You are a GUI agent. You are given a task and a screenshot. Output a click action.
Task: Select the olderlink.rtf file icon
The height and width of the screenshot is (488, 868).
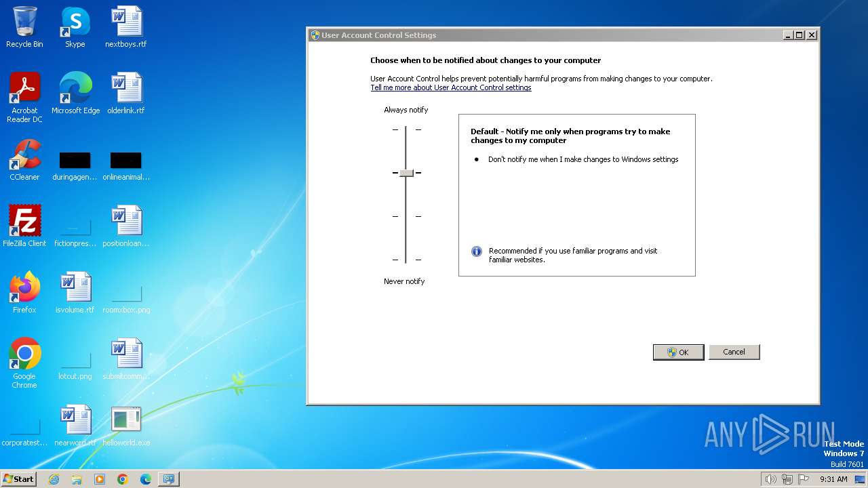coord(126,94)
